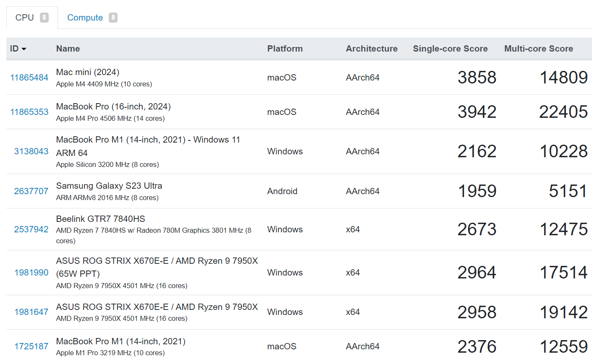This screenshot has width=600, height=364.
Task: Click the single-core score 2376
Action: pos(477,346)
